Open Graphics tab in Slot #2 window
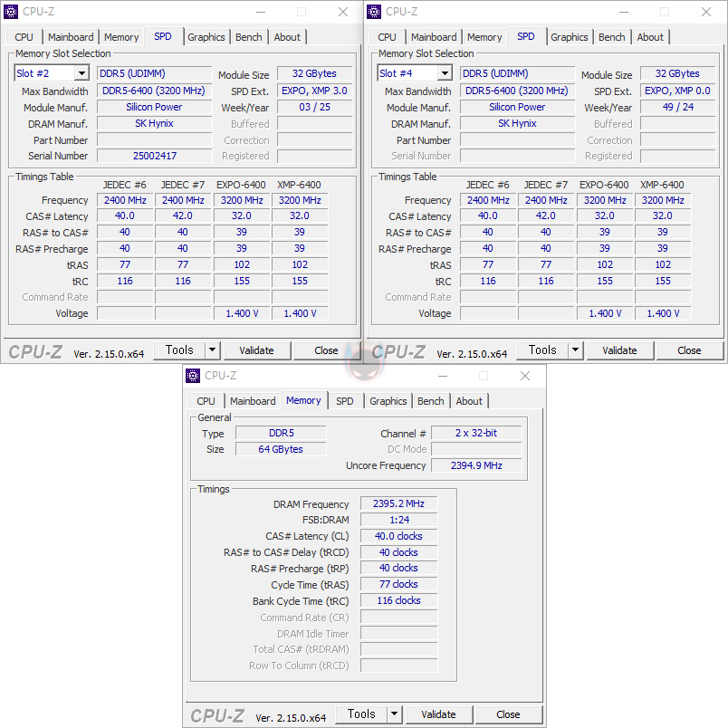 (x=206, y=37)
